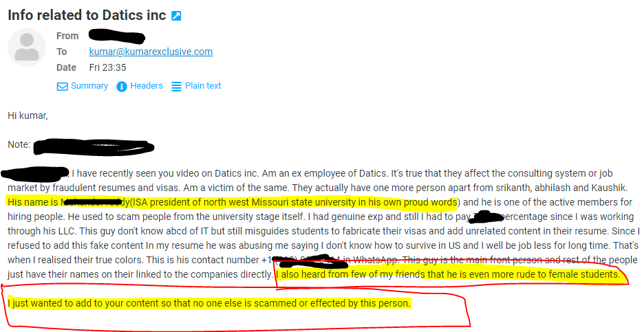Image resolution: width=644 pixels, height=332 pixels.
Task: Click the redacted sender name after From
Action: click(117, 36)
